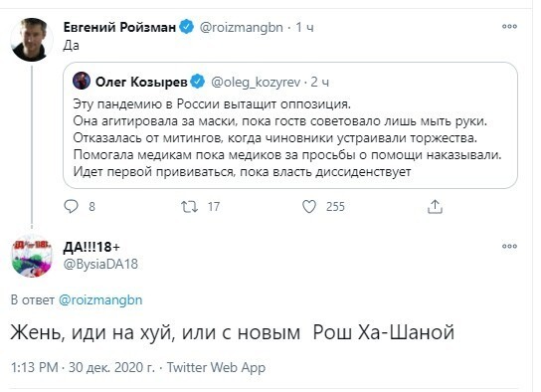Click the @roizmangbn handle in header

pyautogui.click(x=242, y=27)
